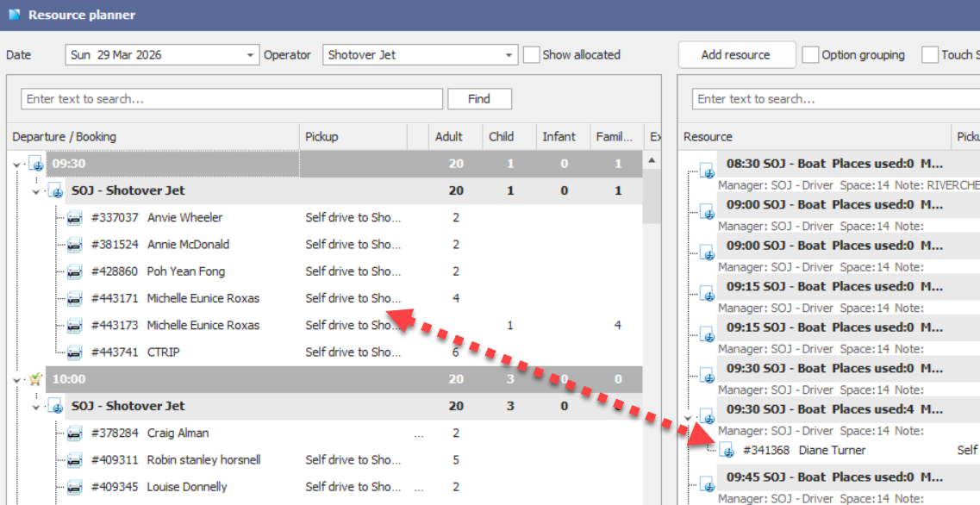Select the 09:45 SOJ - Boat resource row

click(x=848, y=477)
